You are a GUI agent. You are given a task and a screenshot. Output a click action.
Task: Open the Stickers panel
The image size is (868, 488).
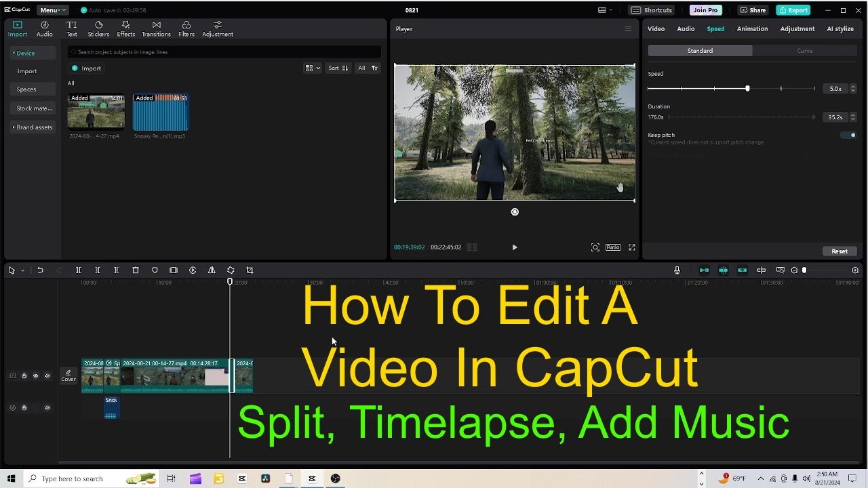click(x=98, y=28)
